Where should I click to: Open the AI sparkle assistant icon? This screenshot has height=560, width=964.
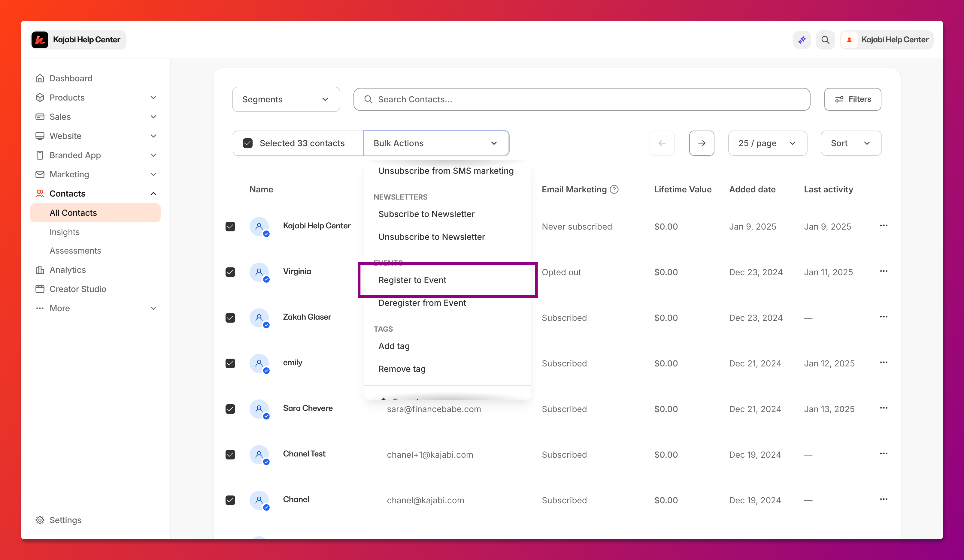point(802,40)
